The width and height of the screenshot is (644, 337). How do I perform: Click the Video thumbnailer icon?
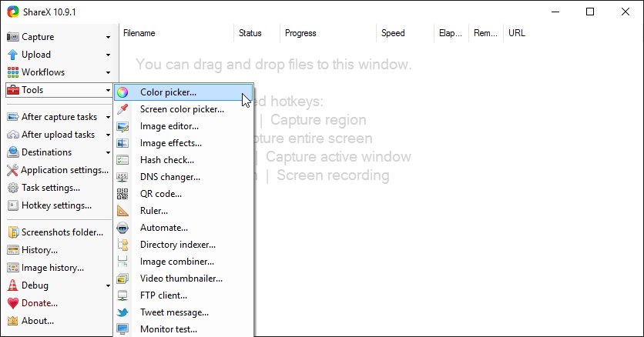(122, 279)
